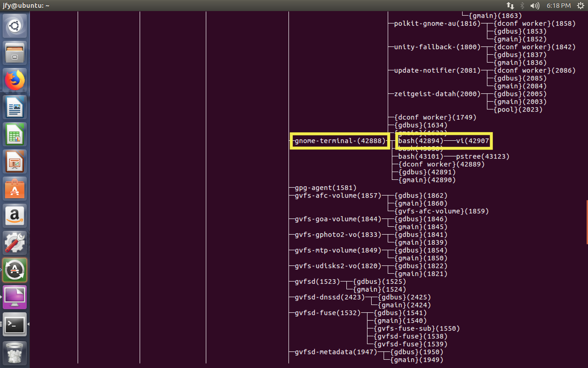The width and height of the screenshot is (588, 368).
Task: Click {gdbus}(2005) entry
Action: click(520, 94)
